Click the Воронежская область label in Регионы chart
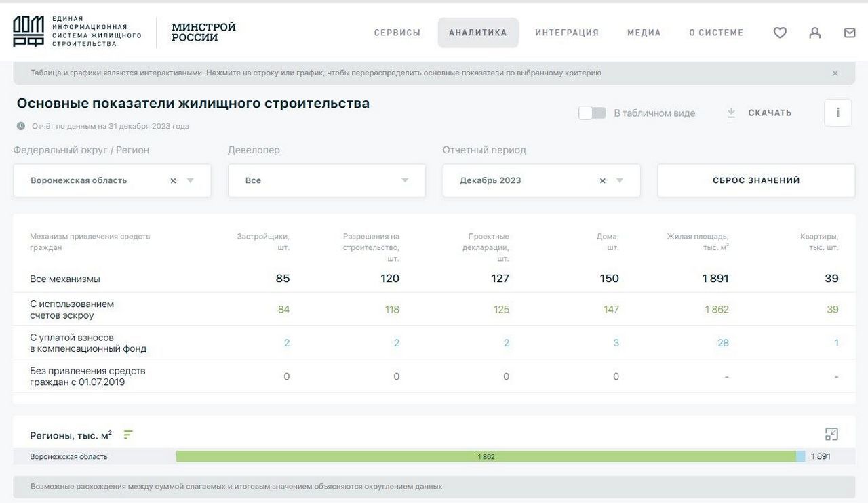Image resolution: width=868 pixels, height=503 pixels. 68,456
